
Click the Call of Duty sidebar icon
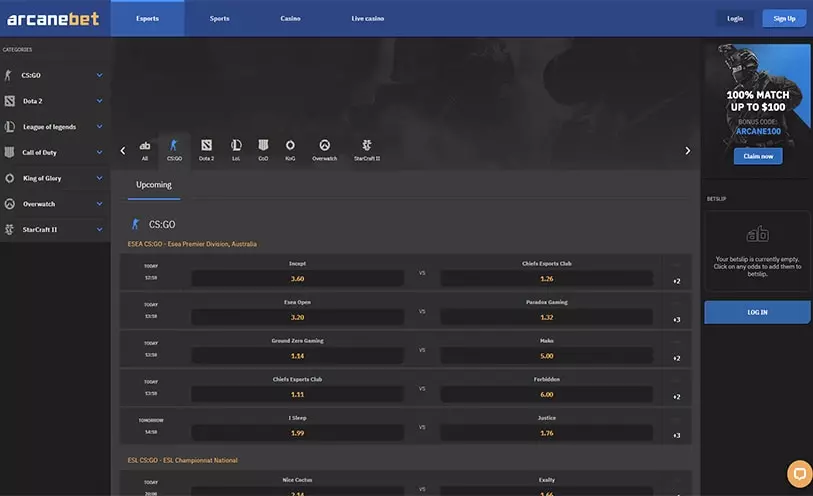[x=9, y=152]
